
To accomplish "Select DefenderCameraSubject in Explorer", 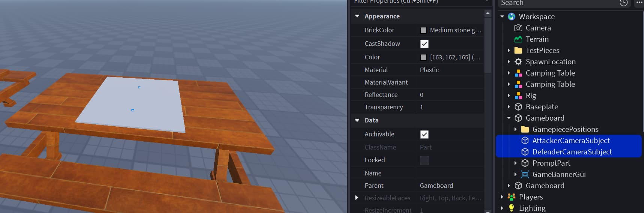I will (572, 152).
